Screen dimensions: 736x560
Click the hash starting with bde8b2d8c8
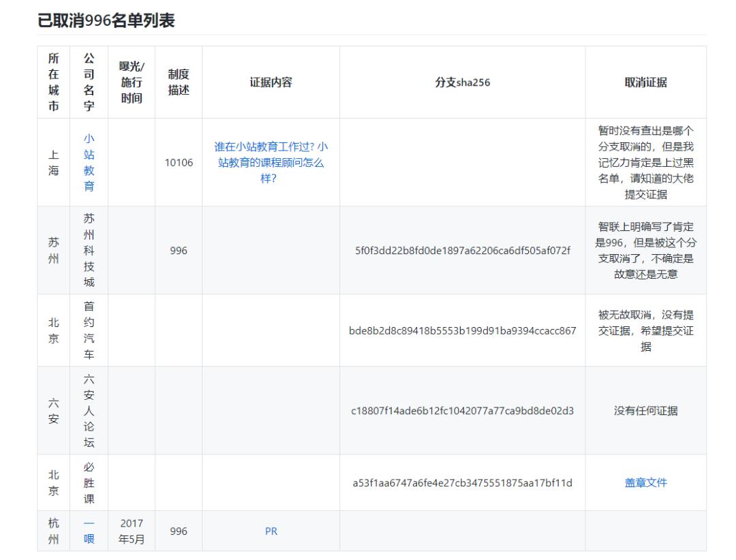462,331
